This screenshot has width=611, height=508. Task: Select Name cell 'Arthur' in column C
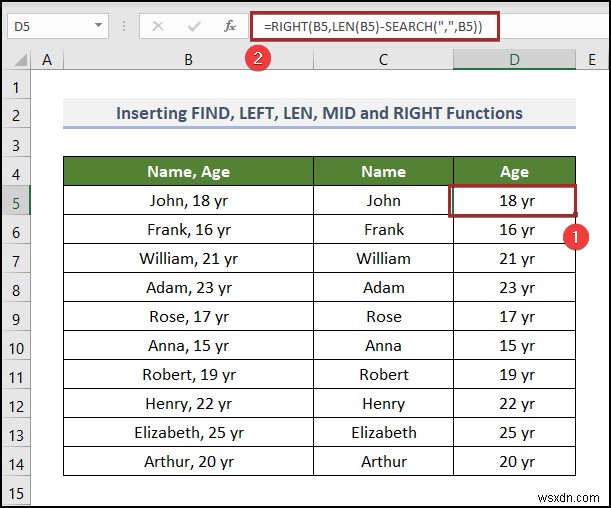(383, 461)
